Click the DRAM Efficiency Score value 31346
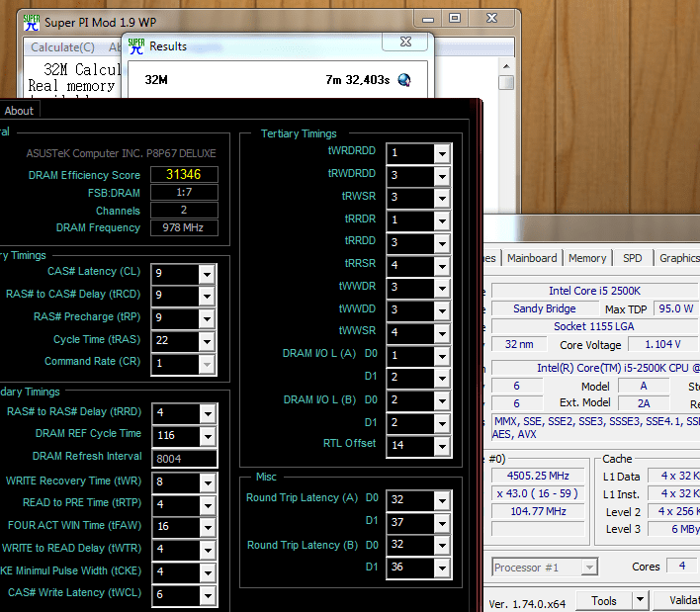The width and height of the screenshot is (700, 612). click(x=184, y=175)
